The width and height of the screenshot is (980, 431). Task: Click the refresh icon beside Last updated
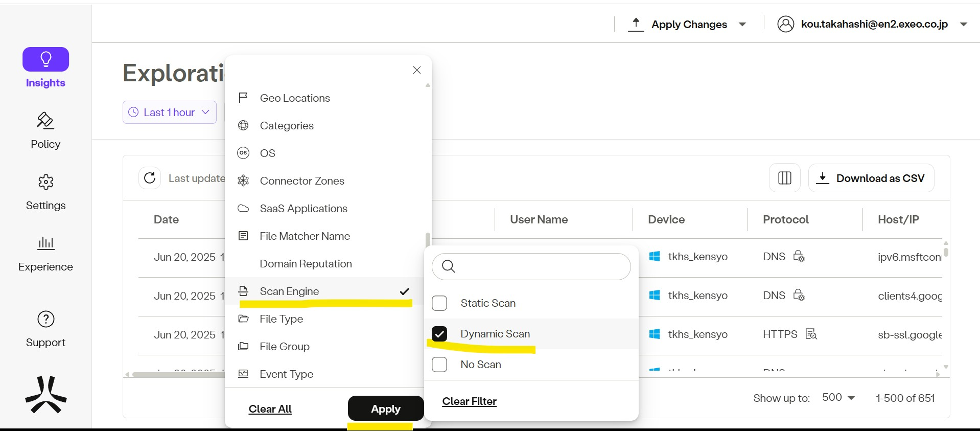[150, 178]
